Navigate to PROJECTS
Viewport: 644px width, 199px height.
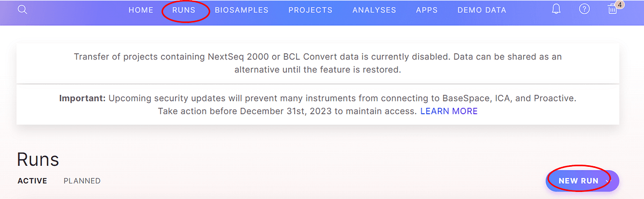pyautogui.click(x=310, y=10)
